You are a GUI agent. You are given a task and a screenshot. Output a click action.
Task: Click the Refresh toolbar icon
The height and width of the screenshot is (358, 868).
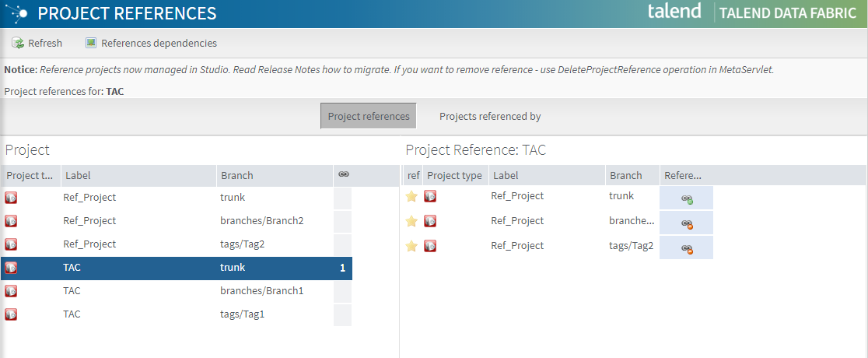[x=17, y=44]
